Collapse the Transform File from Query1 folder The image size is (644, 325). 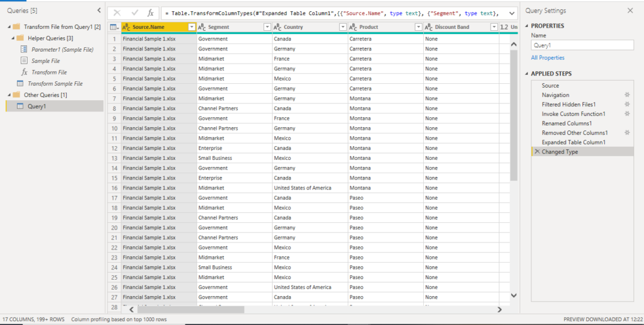click(x=9, y=26)
